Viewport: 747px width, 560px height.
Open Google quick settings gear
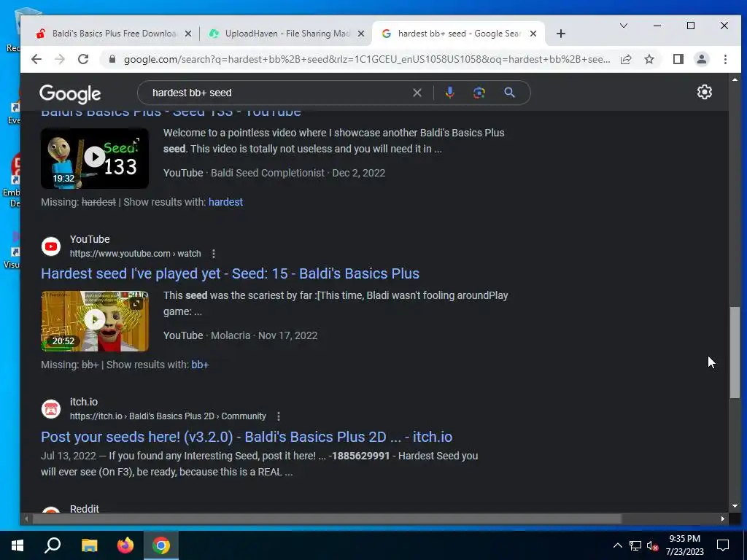tap(705, 92)
